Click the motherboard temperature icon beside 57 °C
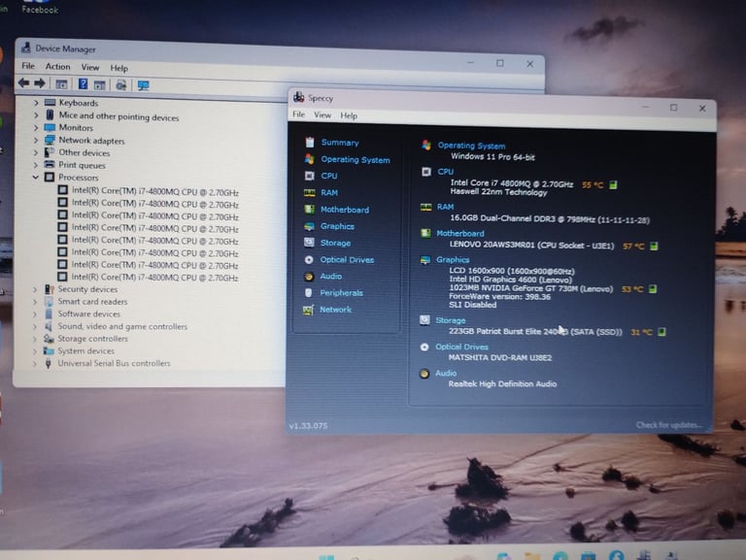The image size is (746, 560). (x=654, y=246)
